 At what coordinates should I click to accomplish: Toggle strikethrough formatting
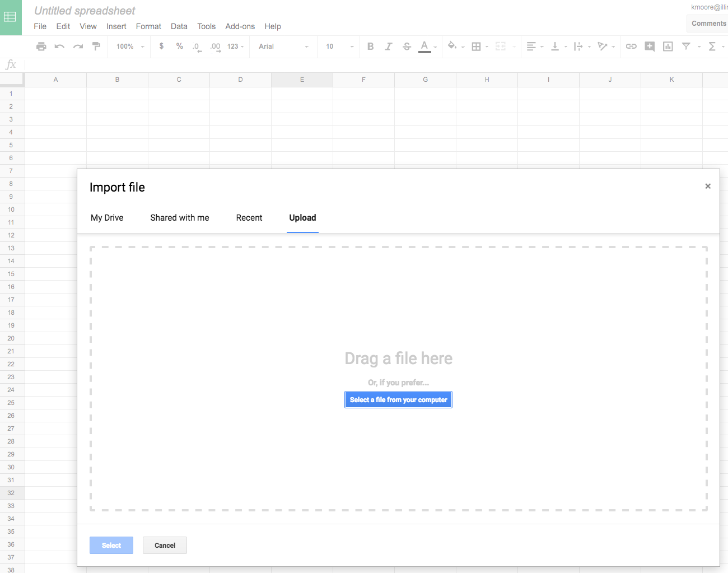407,46
